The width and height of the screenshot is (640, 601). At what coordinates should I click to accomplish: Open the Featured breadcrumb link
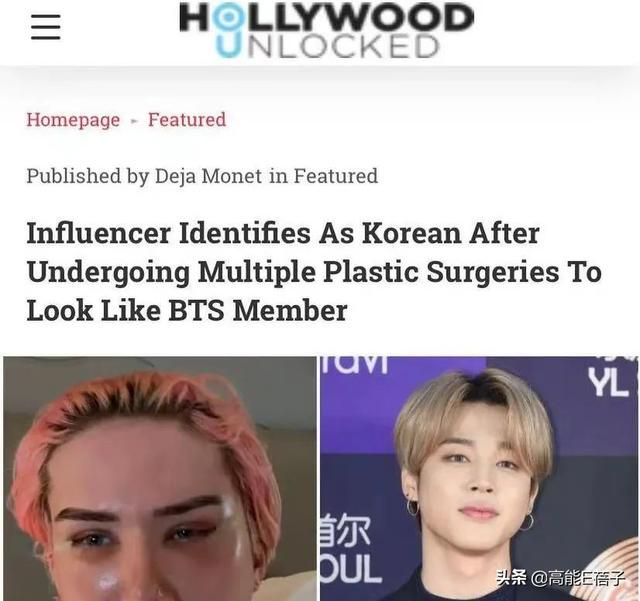187,119
